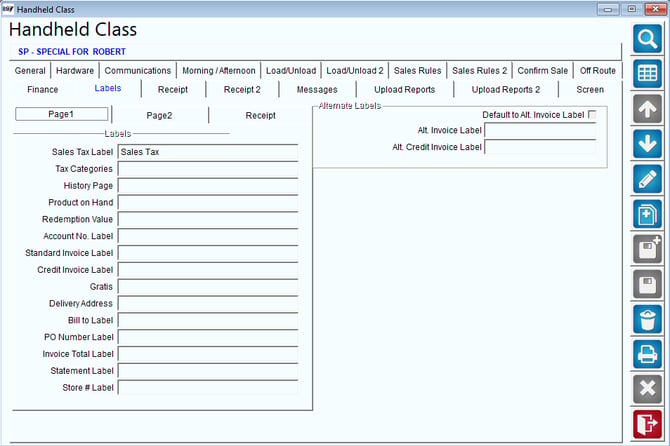Click the Product on Hand field
Image resolution: width=670 pixels, height=446 pixels.
click(208, 202)
